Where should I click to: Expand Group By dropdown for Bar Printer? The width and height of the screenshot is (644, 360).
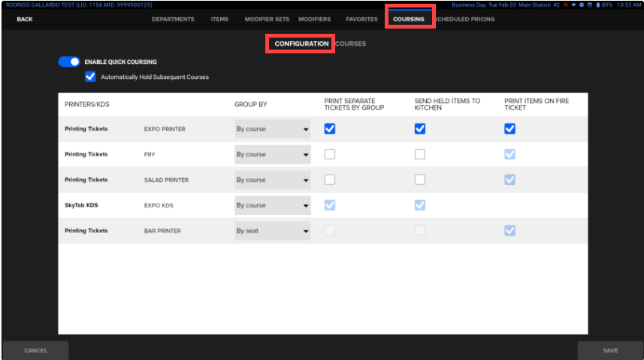272,231
